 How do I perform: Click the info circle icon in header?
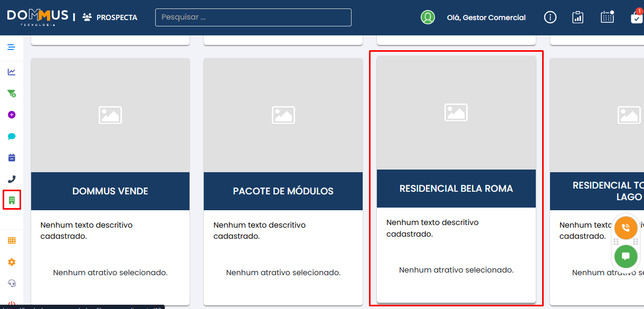[x=550, y=17]
